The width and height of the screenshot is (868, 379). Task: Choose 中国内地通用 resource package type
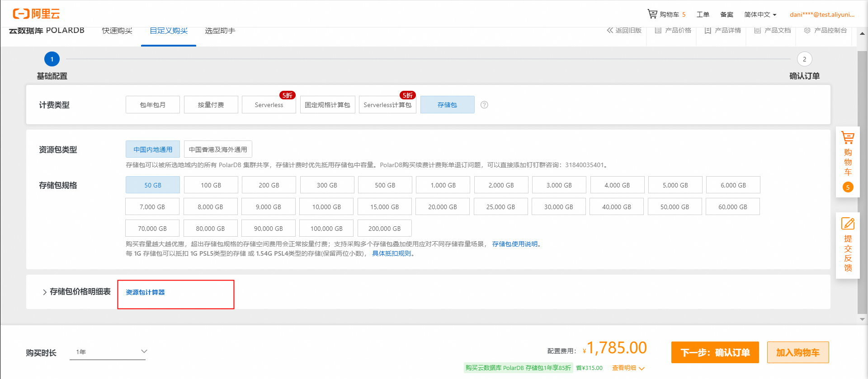[x=153, y=150]
